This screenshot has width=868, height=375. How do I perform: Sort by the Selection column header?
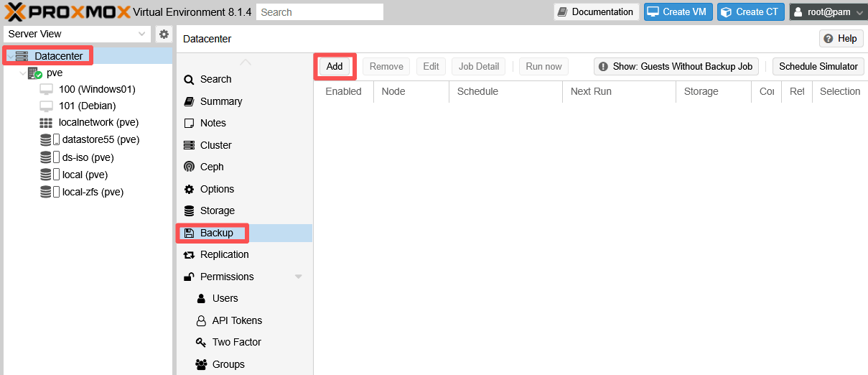click(840, 91)
